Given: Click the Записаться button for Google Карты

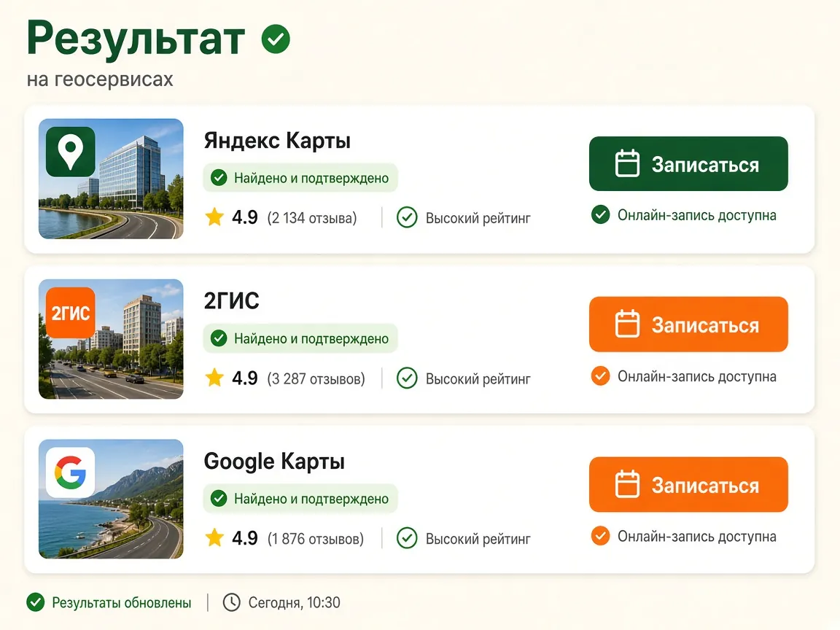Looking at the screenshot, I should tap(688, 484).
